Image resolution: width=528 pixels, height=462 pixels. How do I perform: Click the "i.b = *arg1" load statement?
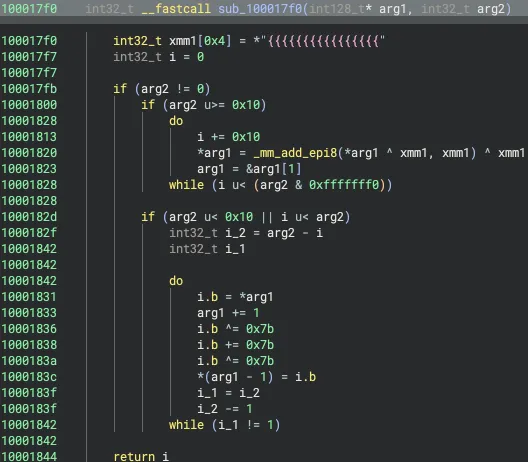235,297
